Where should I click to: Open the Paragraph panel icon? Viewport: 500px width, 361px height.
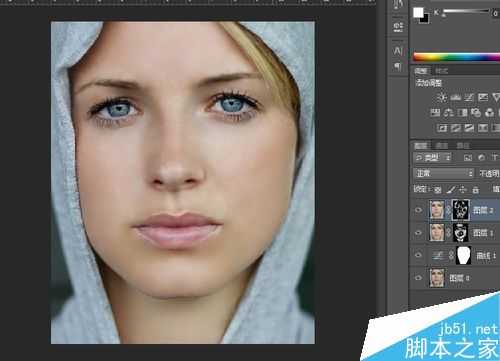click(x=398, y=66)
